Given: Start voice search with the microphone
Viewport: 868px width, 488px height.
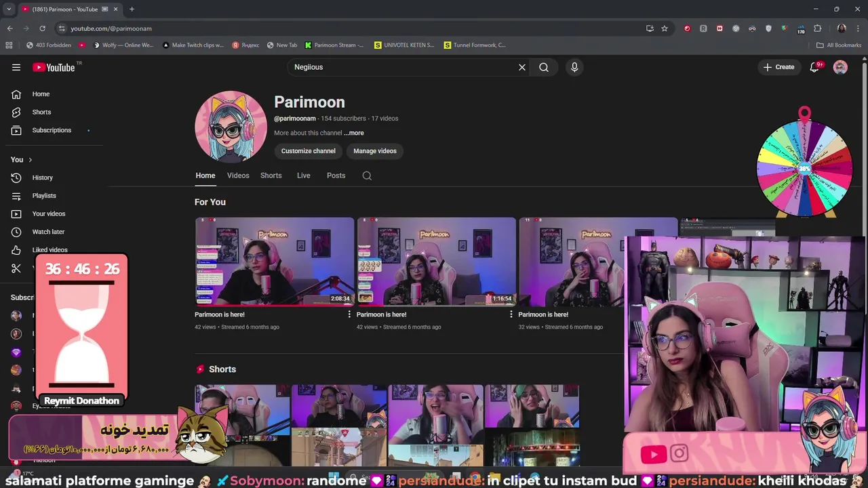Looking at the screenshot, I should (x=574, y=67).
